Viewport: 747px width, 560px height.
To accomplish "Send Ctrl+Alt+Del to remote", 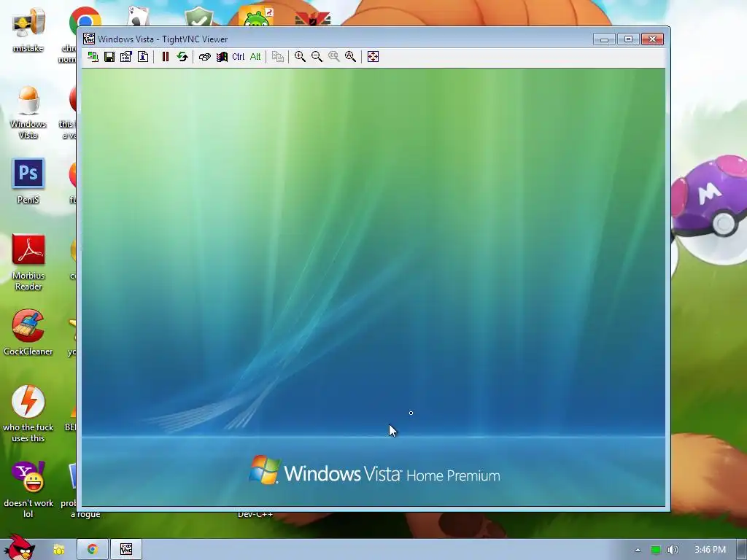I will click(204, 57).
